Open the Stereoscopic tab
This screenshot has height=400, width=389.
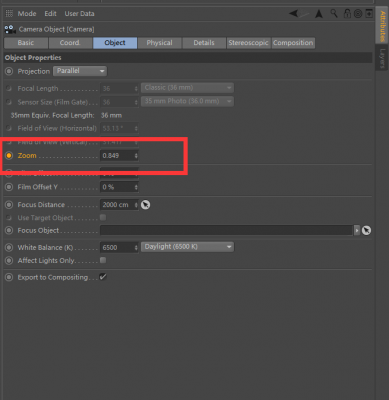[x=248, y=43]
